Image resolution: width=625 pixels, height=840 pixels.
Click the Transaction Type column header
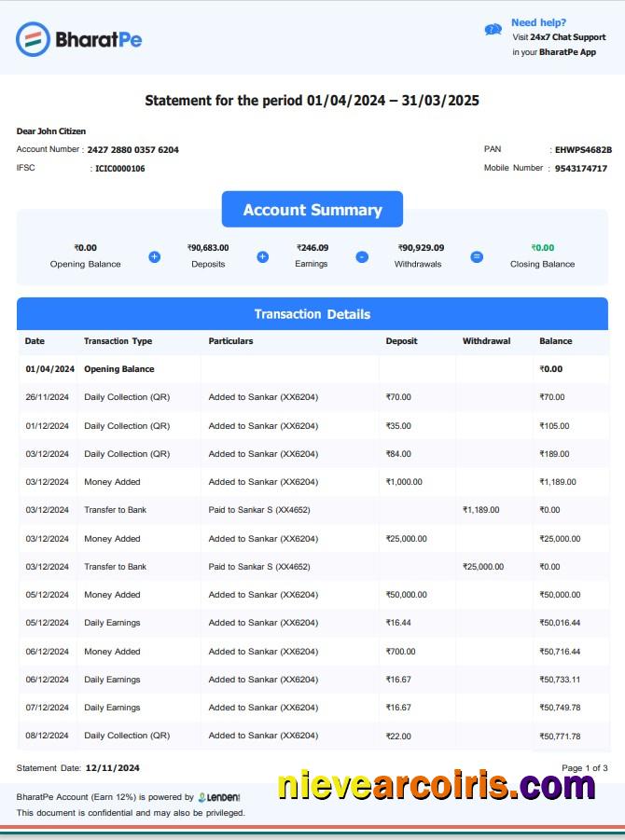[x=118, y=341]
